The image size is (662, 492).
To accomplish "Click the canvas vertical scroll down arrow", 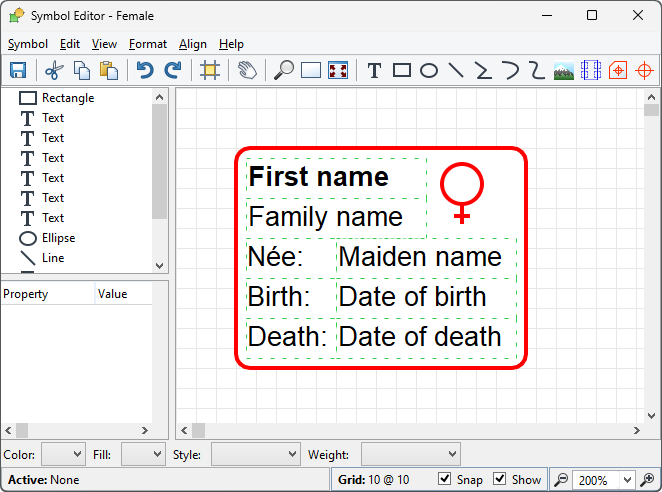I will [x=651, y=416].
